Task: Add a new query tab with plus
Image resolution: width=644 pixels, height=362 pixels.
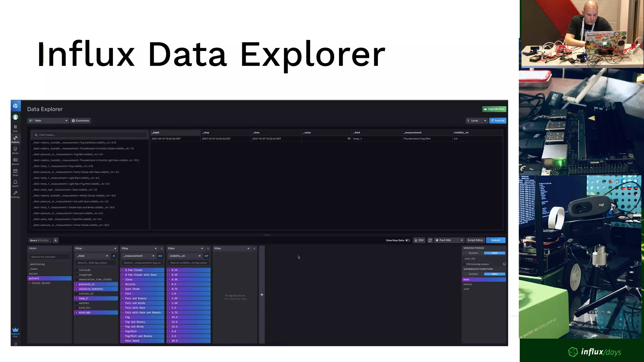Action: click(56, 240)
